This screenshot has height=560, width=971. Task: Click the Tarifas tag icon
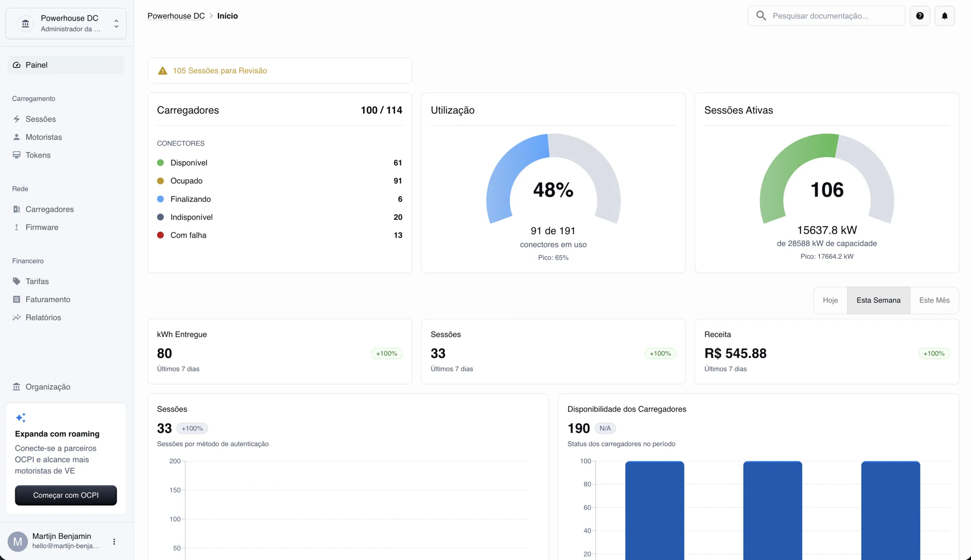pos(16,281)
